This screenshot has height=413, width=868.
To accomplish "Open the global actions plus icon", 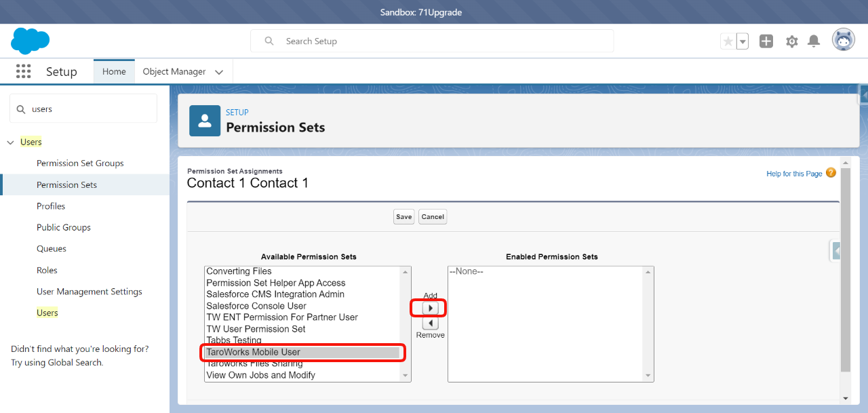I will (766, 41).
